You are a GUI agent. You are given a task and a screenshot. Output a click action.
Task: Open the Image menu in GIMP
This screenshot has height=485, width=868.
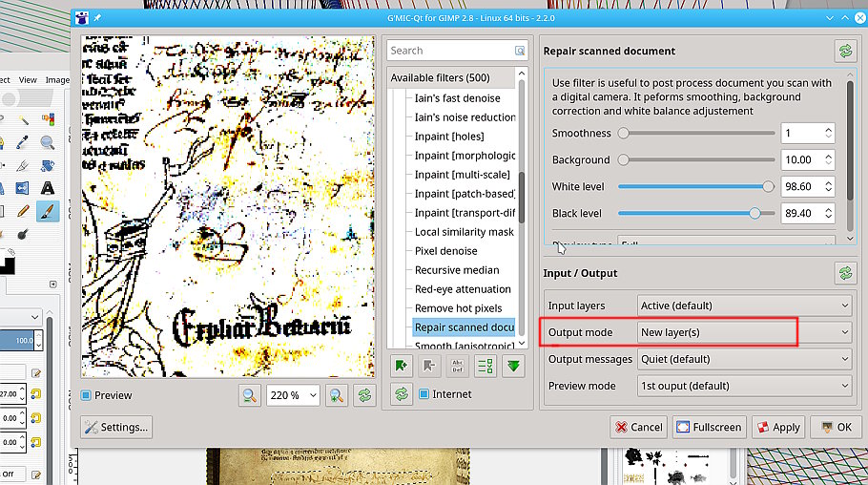[x=57, y=80]
